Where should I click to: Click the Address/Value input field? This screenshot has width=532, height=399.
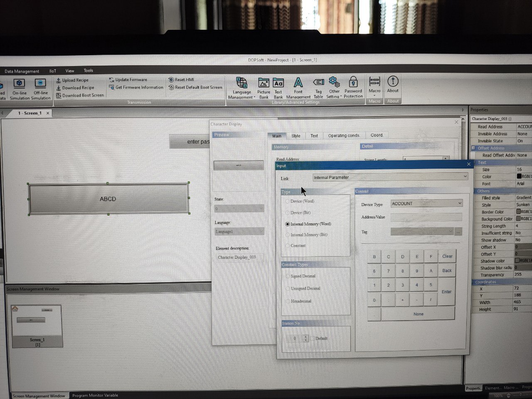[426, 217]
